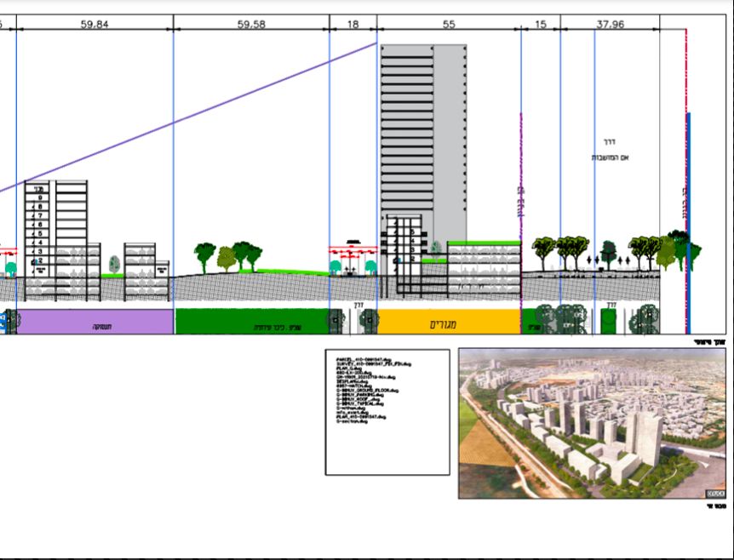Viewport: 734px width, 560px height.
Task: Pick the 37.96 dimension label
Action: [x=610, y=25]
